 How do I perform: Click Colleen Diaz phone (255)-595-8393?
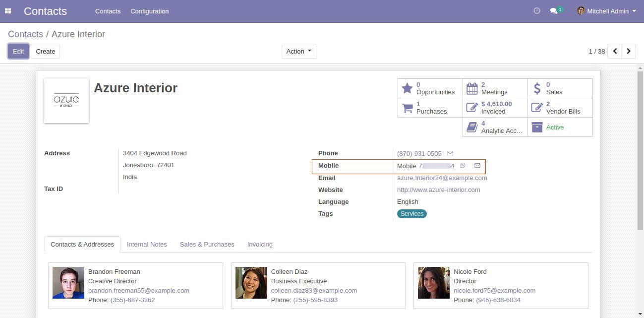point(315,300)
